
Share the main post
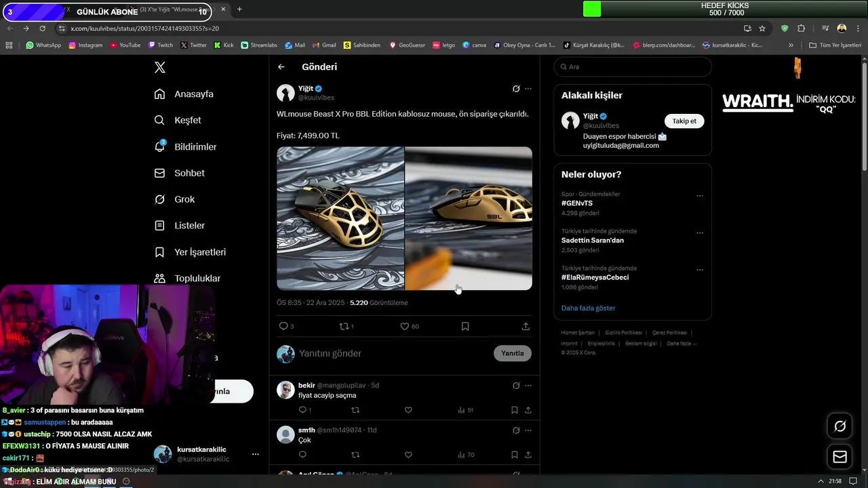click(x=526, y=326)
